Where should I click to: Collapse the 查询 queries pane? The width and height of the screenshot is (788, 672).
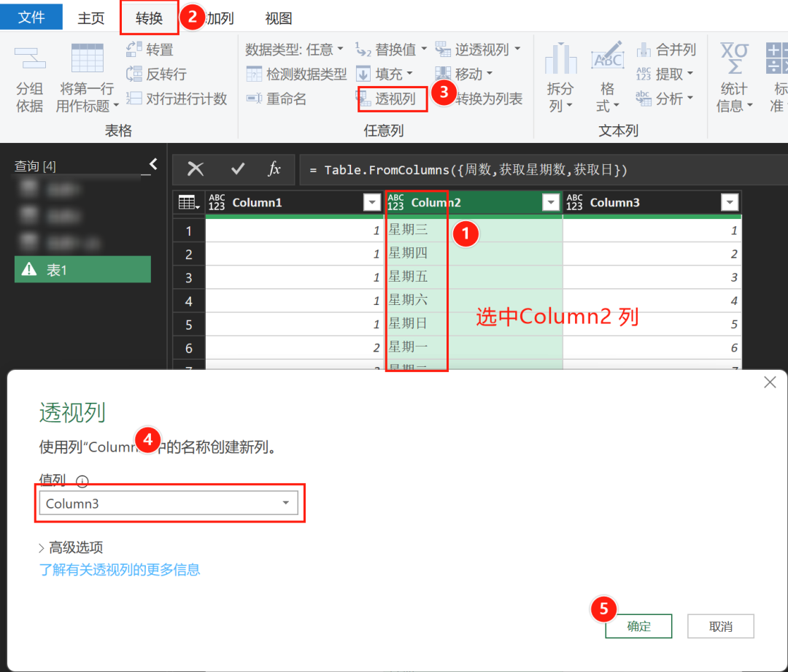[153, 164]
